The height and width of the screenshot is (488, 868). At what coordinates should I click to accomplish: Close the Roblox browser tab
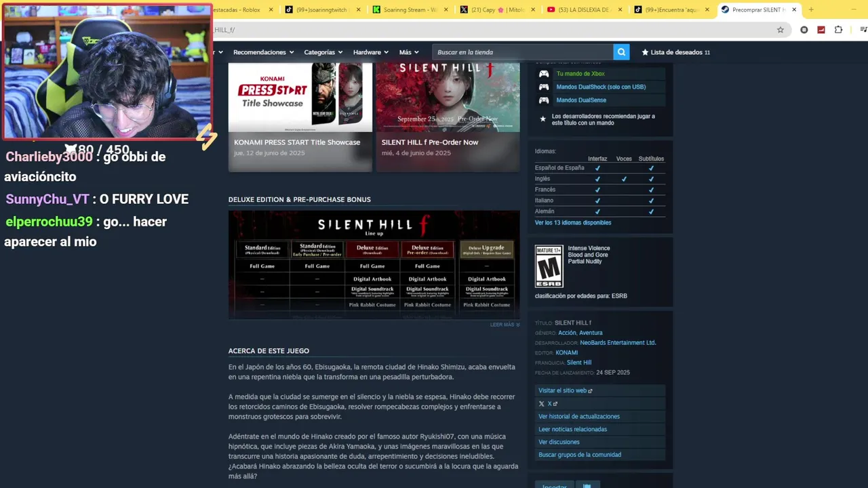271,9
